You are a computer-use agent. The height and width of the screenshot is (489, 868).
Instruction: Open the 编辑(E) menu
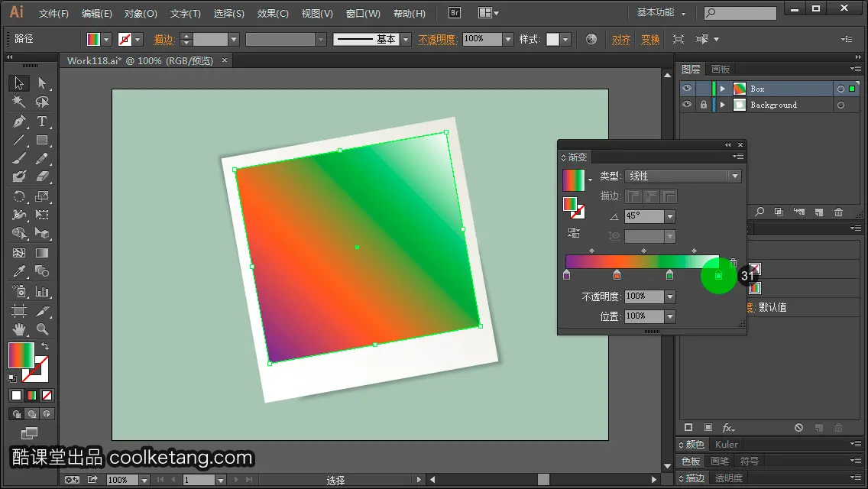click(97, 13)
